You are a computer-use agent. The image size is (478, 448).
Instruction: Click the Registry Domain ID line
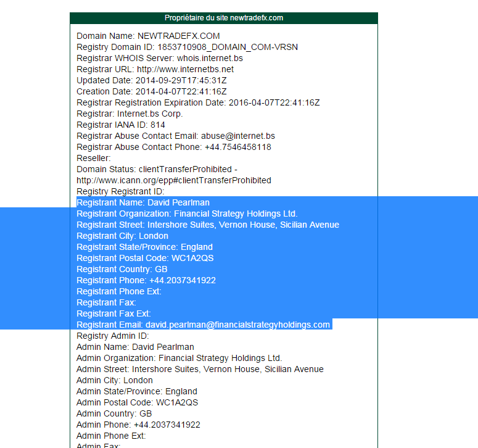click(x=187, y=47)
